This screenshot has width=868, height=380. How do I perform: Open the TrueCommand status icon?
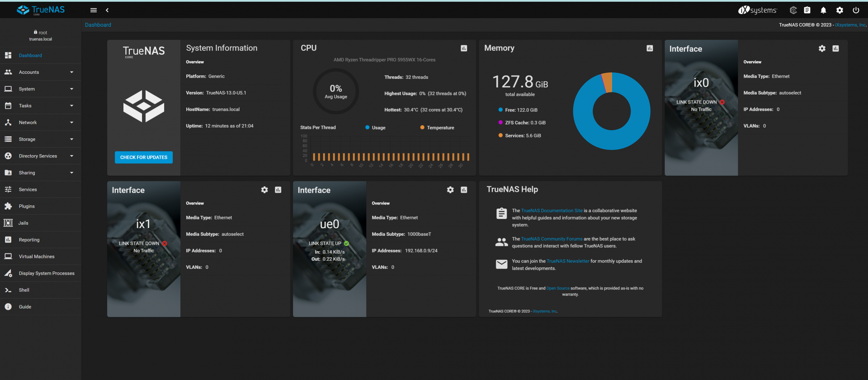click(793, 10)
